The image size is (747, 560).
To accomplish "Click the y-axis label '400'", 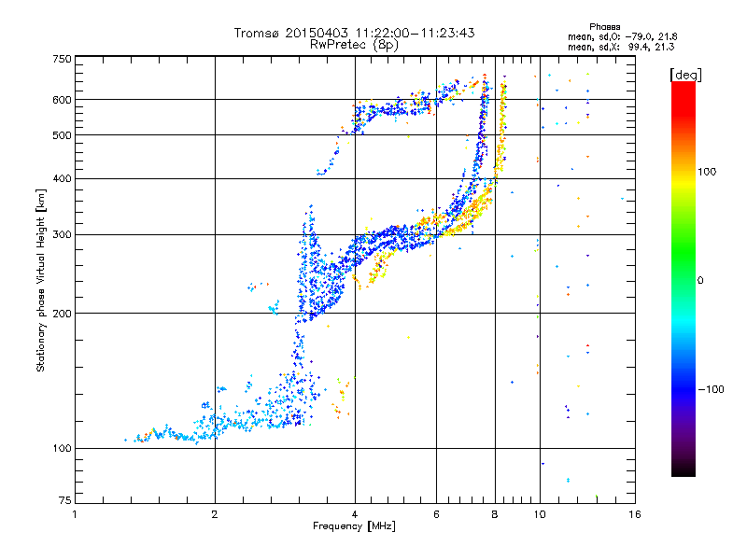I will [x=62, y=179].
